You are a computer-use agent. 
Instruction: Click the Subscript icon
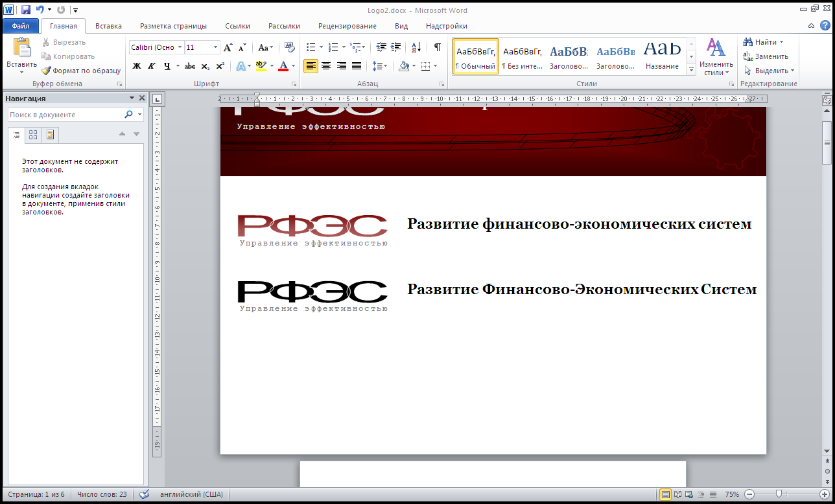point(206,66)
